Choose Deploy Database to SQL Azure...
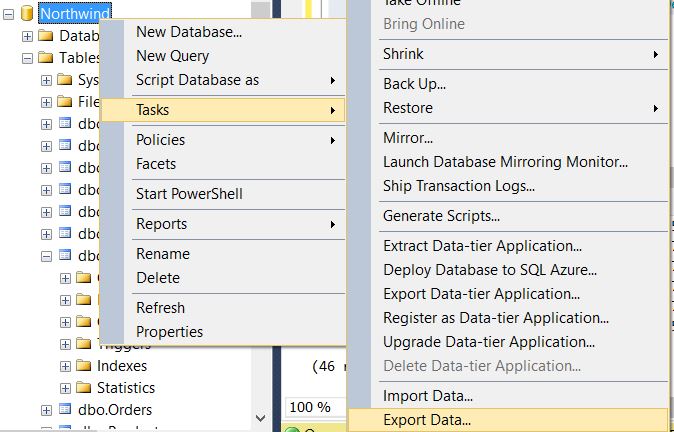This screenshot has width=674, height=432. [x=508, y=270]
